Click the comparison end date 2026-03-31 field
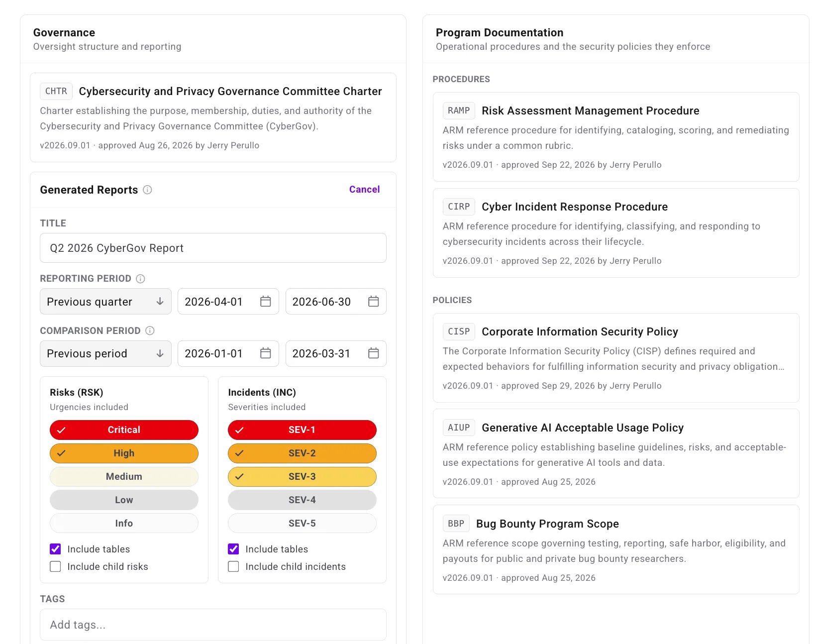This screenshot has width=816, height=644. point(336,353)
